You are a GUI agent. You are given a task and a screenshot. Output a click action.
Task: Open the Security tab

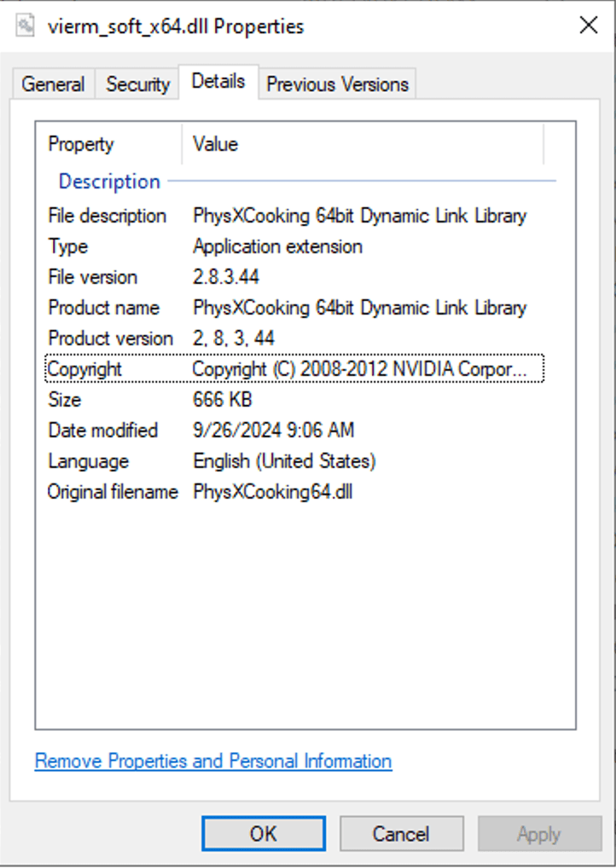pyautogui.click(x=137, y=84)
